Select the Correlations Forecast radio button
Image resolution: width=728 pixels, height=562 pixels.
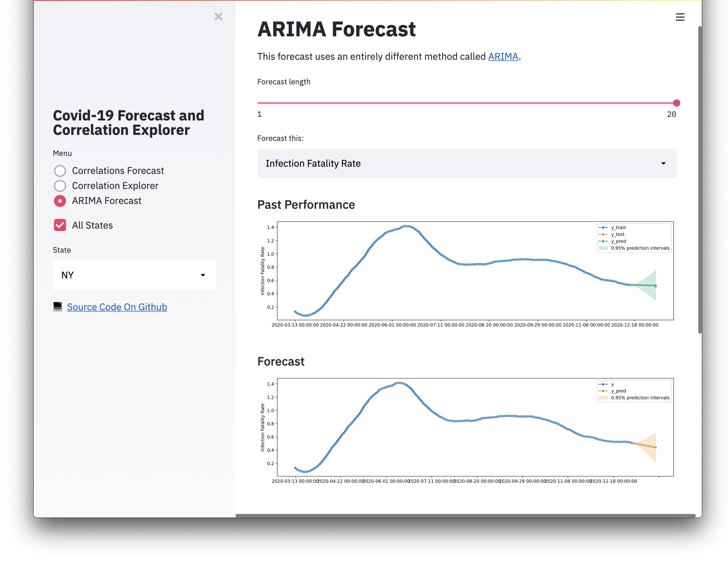60,171
